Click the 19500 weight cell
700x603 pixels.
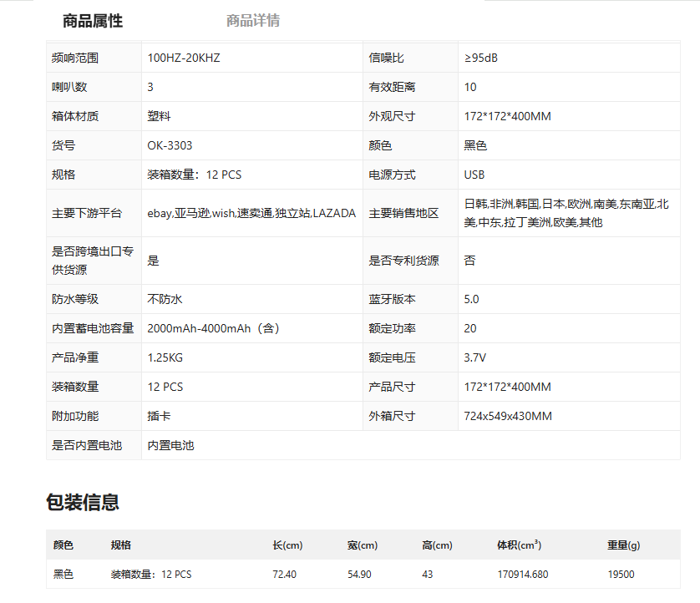click(x=621, y=575)
